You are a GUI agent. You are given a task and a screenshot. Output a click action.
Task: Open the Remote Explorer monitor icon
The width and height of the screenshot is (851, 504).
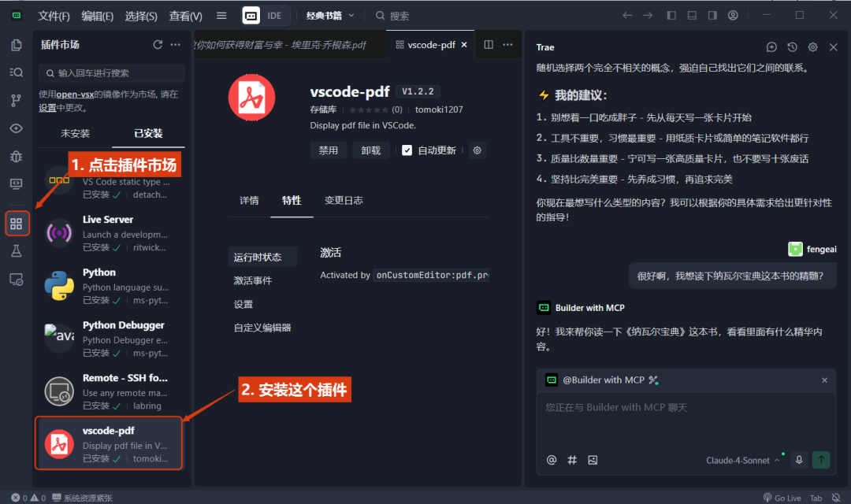[17, 184]
